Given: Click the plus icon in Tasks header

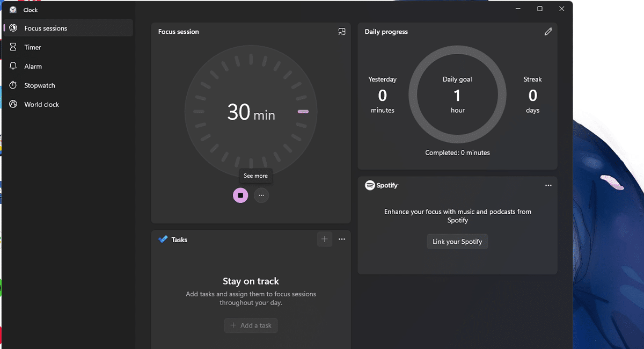Looking at the screenshot, I should 324,239.
